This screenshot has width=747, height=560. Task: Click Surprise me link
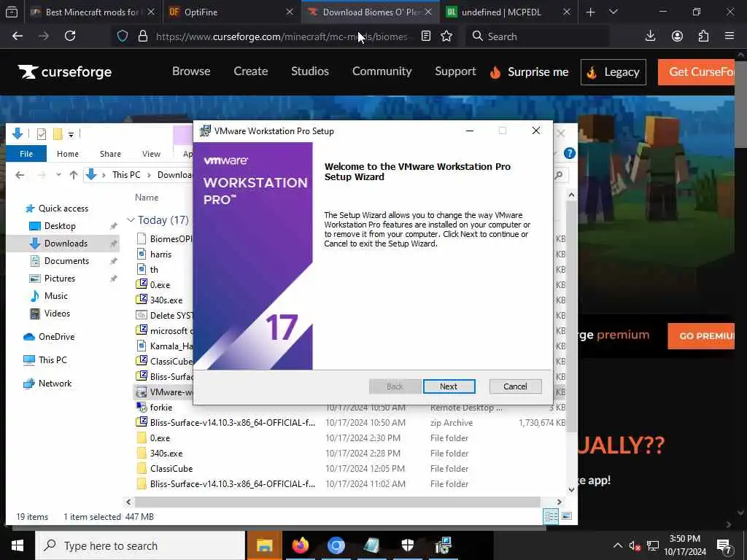(529, 72)
